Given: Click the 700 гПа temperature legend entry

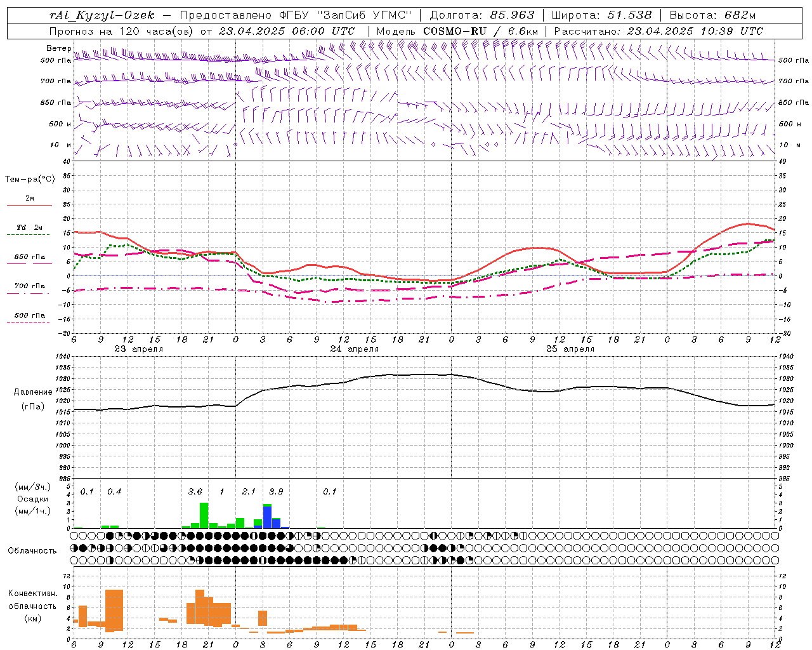Looking at the screenshot, I should [x=29, y=286].
